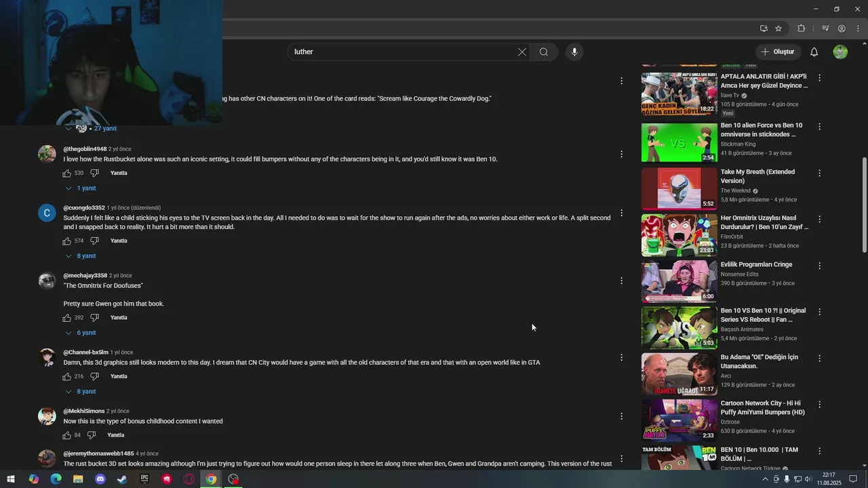This screenshot has width=868, height=488.
Task: Open Chrome extensions puzzle icon
Action: (x=802, y=28)
